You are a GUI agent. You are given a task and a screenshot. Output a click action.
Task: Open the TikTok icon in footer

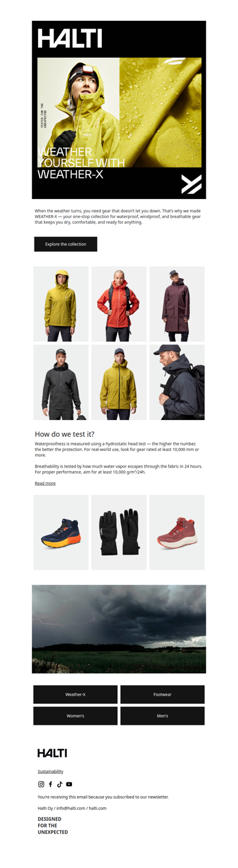coord(59,784)
